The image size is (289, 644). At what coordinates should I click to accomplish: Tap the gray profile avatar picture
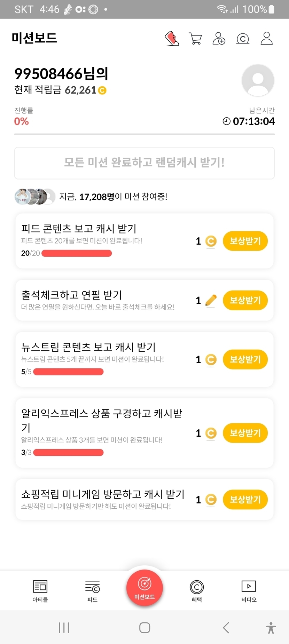(258, 80)
